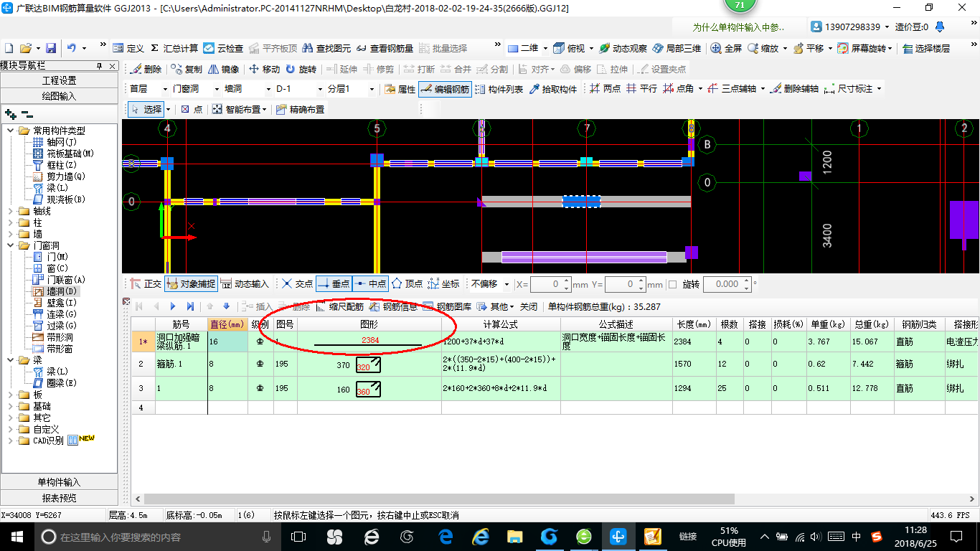The width and height of the screenshot is (980, 551).
Task: Activate the 删除 delete tool
Action: [146, 70]
